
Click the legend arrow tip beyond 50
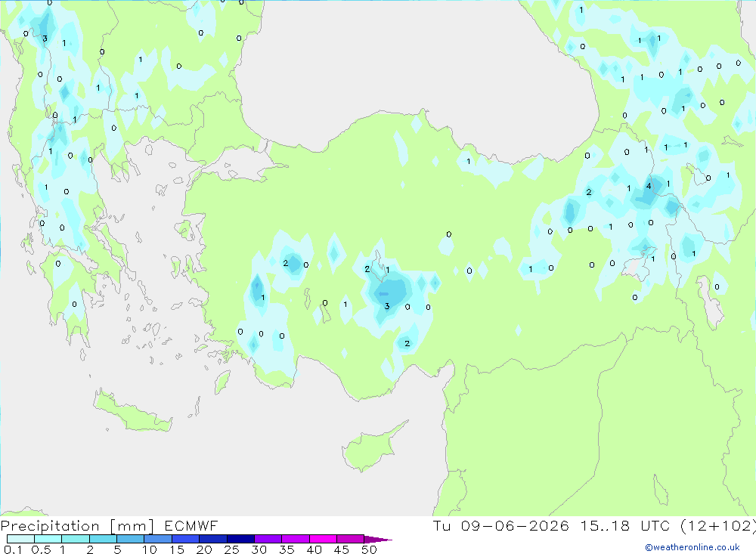(x=379, y=540)
